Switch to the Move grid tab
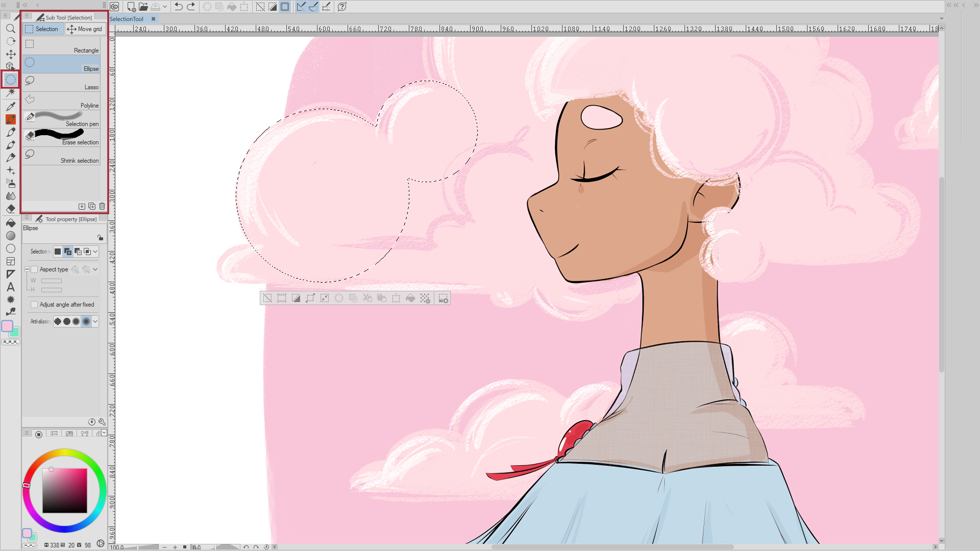The image size is (980, 551). click(x=85, y=29)
